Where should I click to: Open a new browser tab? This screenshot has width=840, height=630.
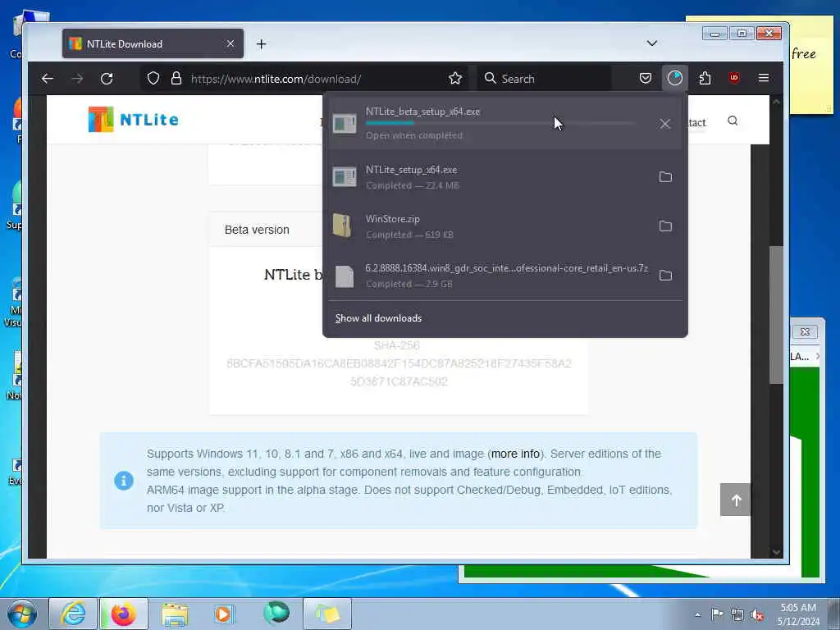point(262,44)
